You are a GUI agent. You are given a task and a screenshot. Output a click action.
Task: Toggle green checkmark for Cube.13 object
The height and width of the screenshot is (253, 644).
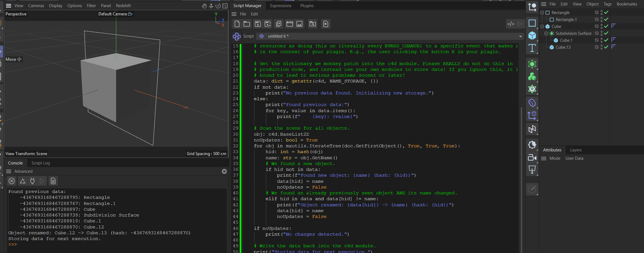pyautogui.click(x=606, y=47)
